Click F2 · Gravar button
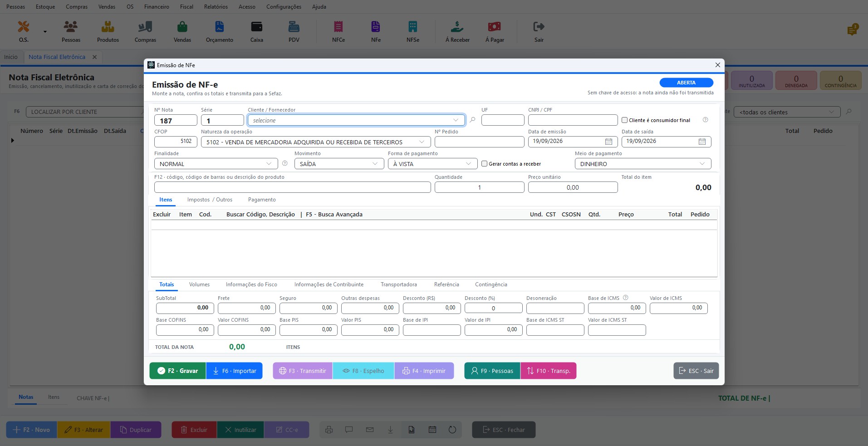The width and height of the screenshot is (868, 446). 177,371
